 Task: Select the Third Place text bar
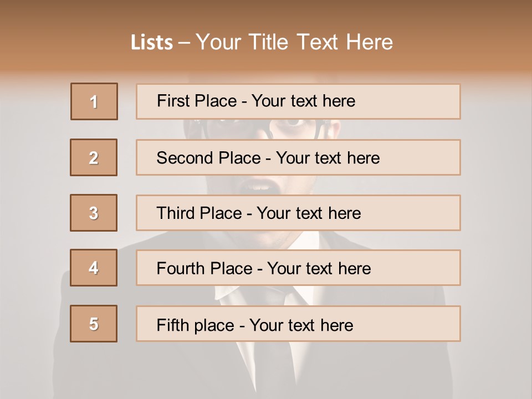298,213
